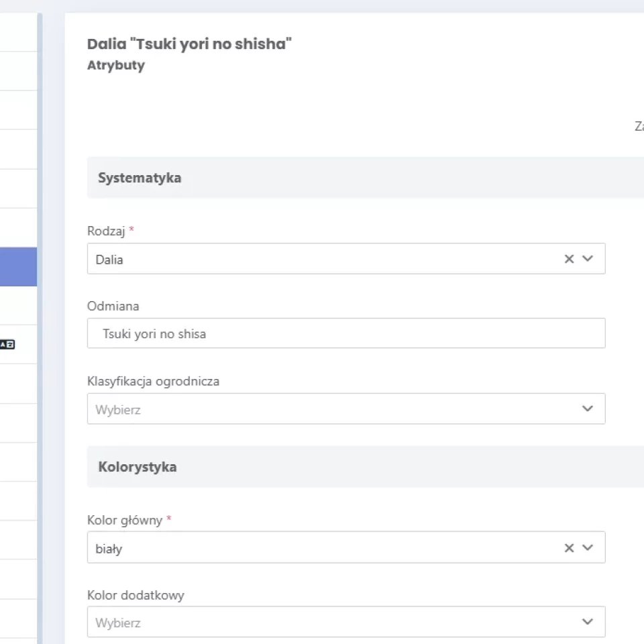Click the selected biały color value
The height and width of the screenshot is (644, 644).
(x=109, y=549)
